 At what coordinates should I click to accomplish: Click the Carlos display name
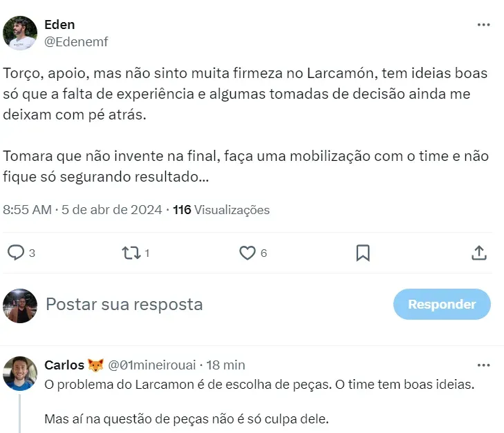pos(64,365)
